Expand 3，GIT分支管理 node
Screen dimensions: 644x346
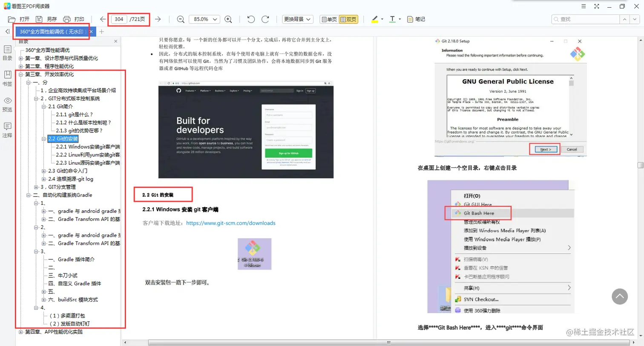36,187
